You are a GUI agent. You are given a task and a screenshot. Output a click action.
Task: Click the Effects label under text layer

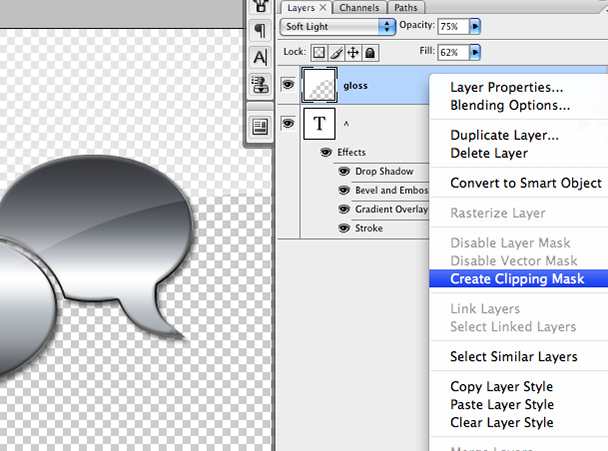(351, 152)
